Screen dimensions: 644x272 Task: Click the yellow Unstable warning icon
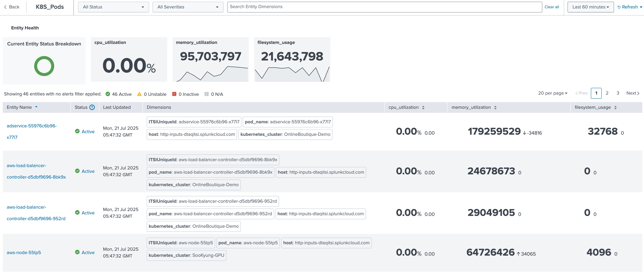coord(139,94)
